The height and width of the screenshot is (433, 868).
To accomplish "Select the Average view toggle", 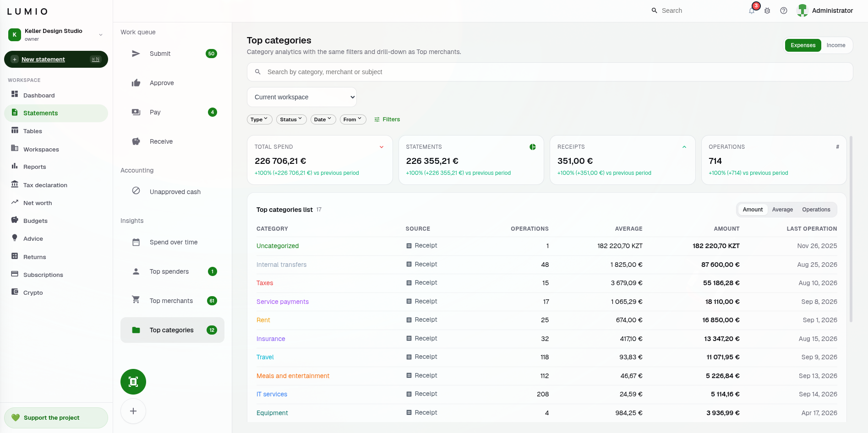I will [782, 210].
